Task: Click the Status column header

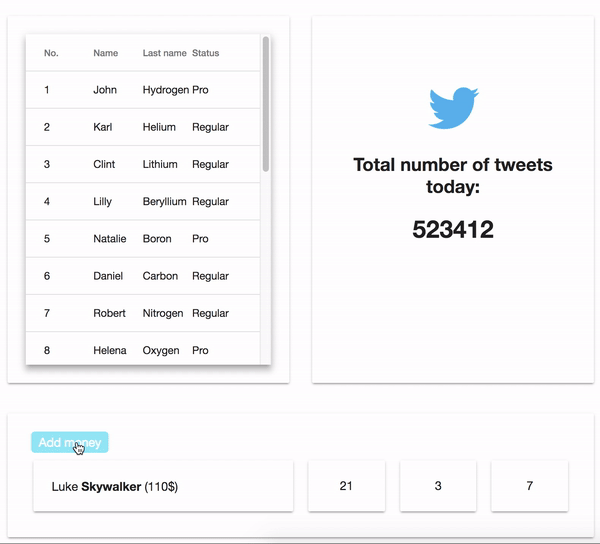Action: tap(205, 53)
